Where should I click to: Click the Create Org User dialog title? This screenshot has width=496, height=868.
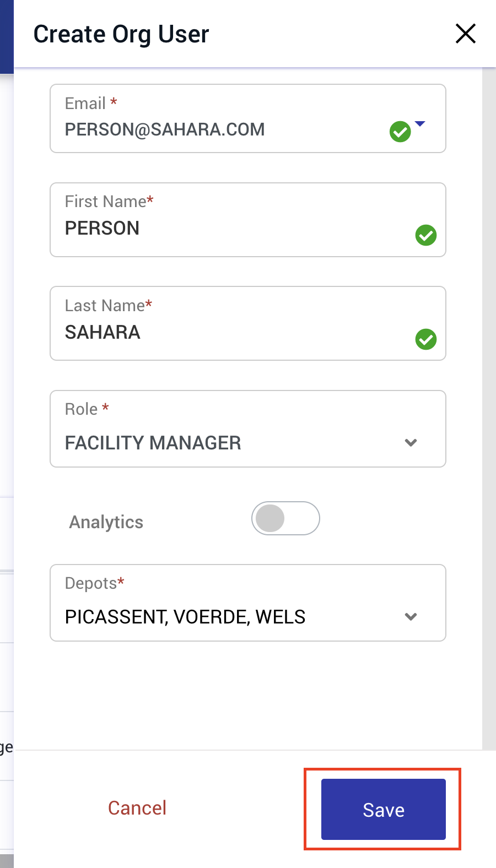point(121,34)
